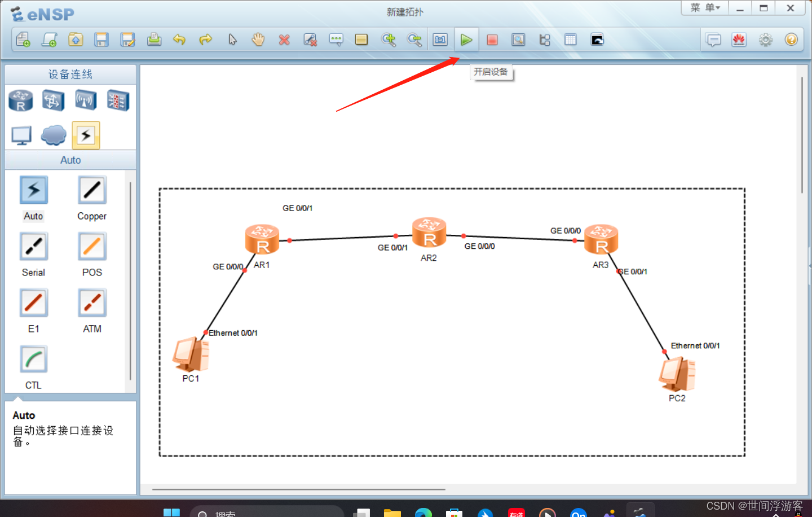The width and height of the screenshot is (812, 517).
Task: Select the WLAN device category
Action: coord(86,101)
